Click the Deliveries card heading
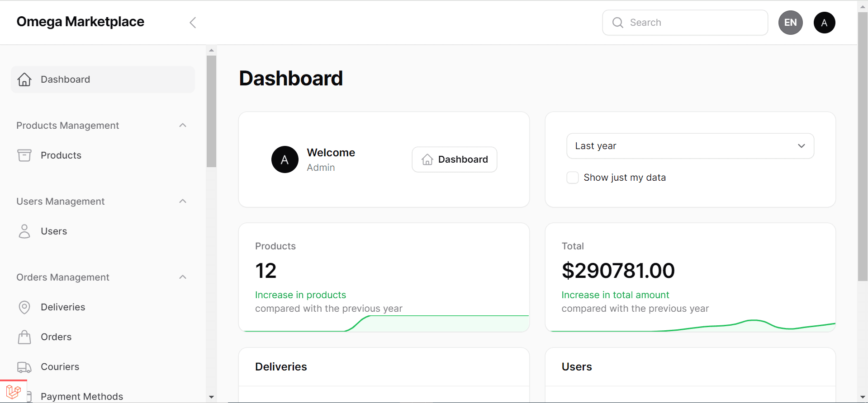868x403 pixels. [281, 367]
